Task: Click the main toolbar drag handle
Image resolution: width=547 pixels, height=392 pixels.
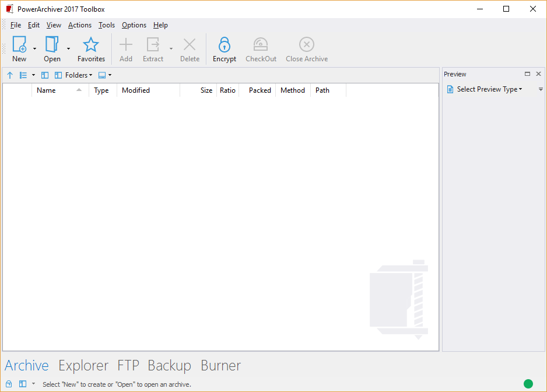Action: pos(4,48)
